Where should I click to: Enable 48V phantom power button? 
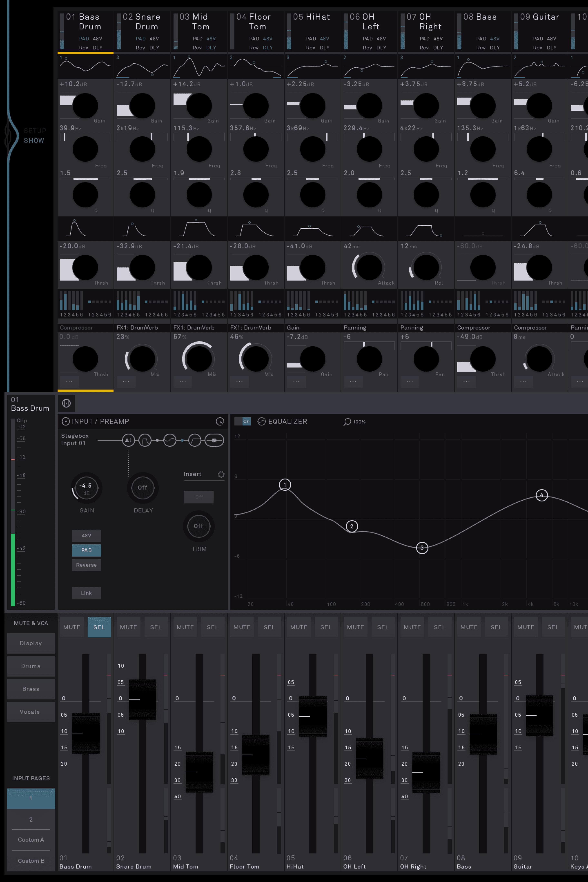(x=86, y=536)
